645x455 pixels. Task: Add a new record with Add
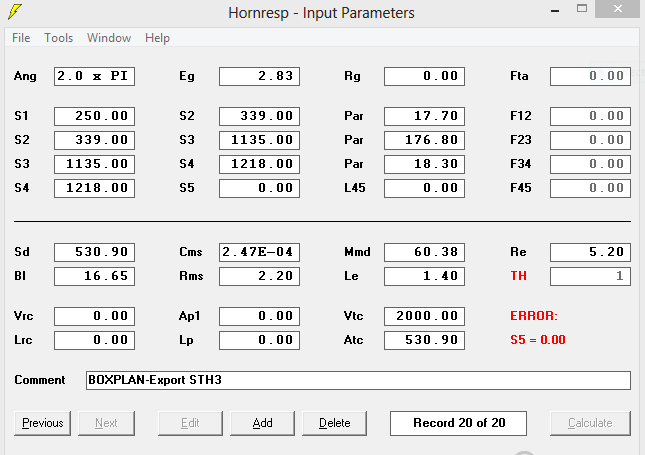coord(262,423)
